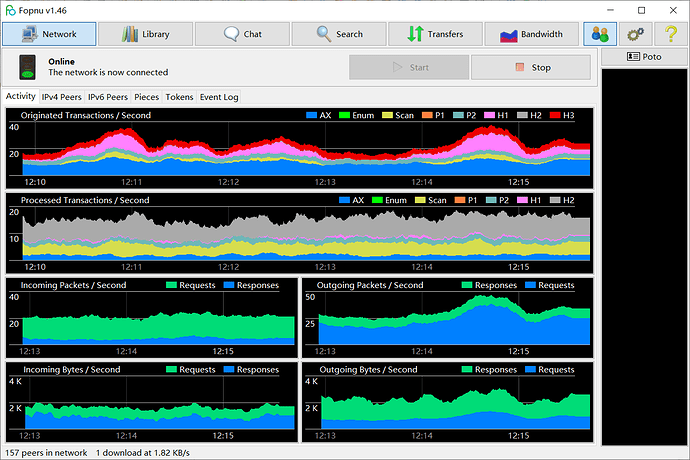
Task: Switch to the Event Log tab
Action: click(x=219, y=97)
